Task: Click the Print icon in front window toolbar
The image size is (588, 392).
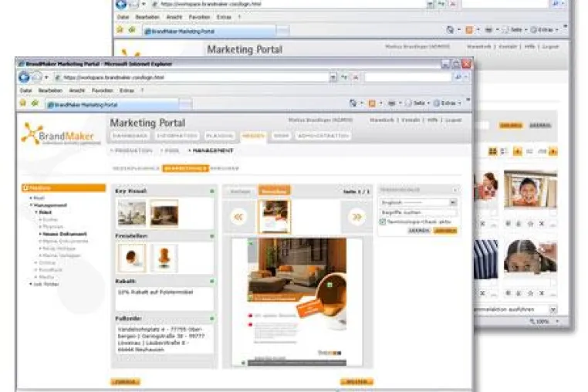Action: click(391, 103)
